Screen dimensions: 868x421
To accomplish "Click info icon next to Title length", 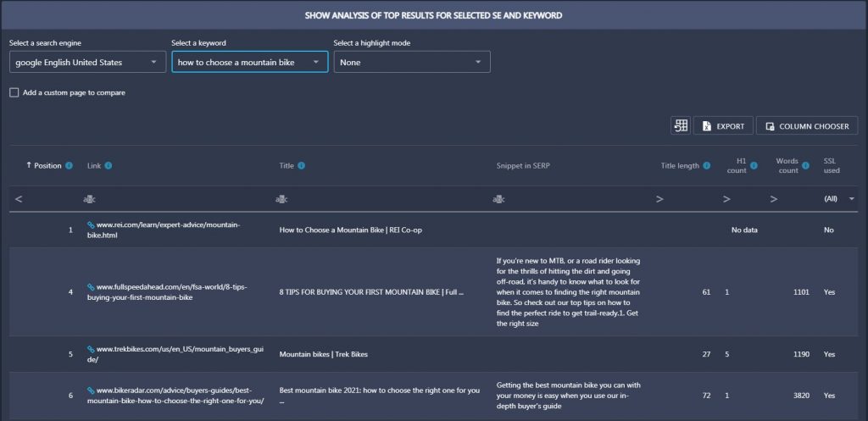I will (x=707, y=165).
